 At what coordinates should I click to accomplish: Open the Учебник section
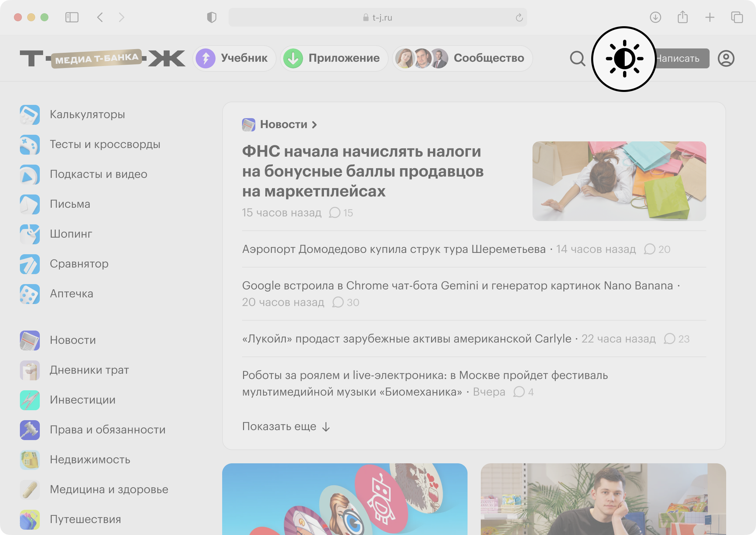[234, 58]
